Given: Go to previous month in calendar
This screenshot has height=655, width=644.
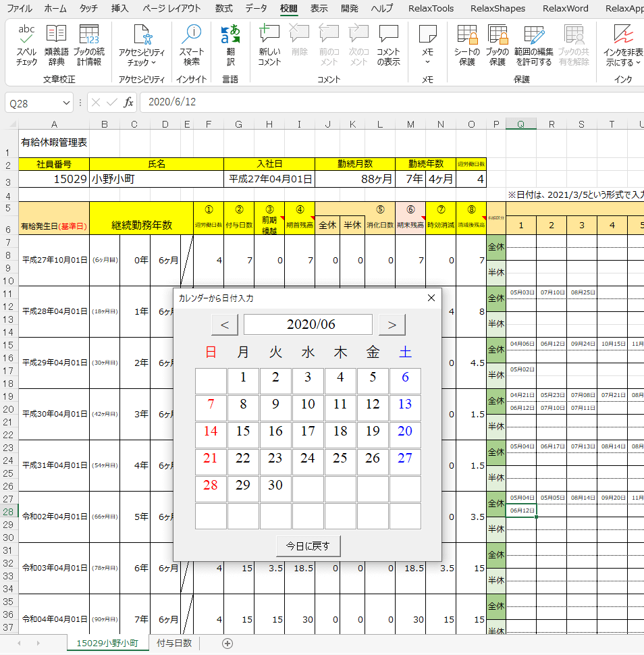Looking at the screenshot, I should [x=225, y=325].
